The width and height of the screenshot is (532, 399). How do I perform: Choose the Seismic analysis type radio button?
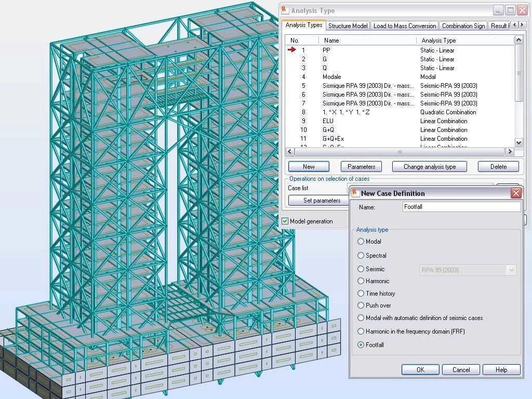pos(361,269)
